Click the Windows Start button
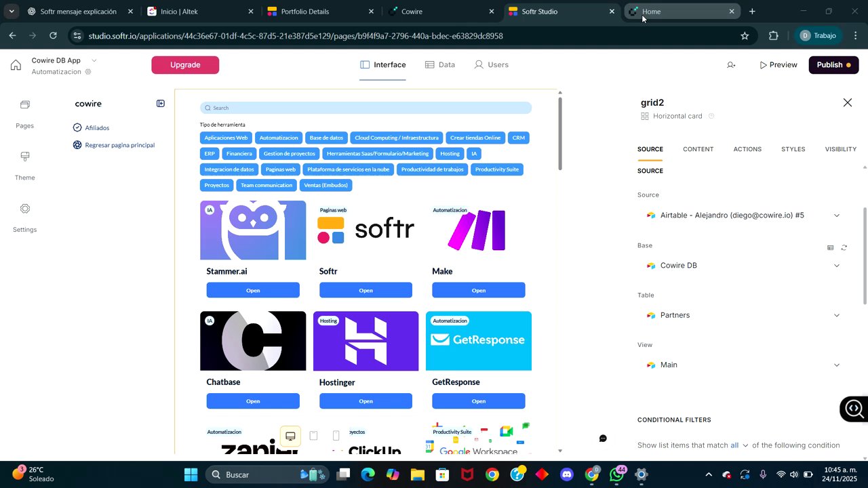868x488 pixels. point(191,474)
